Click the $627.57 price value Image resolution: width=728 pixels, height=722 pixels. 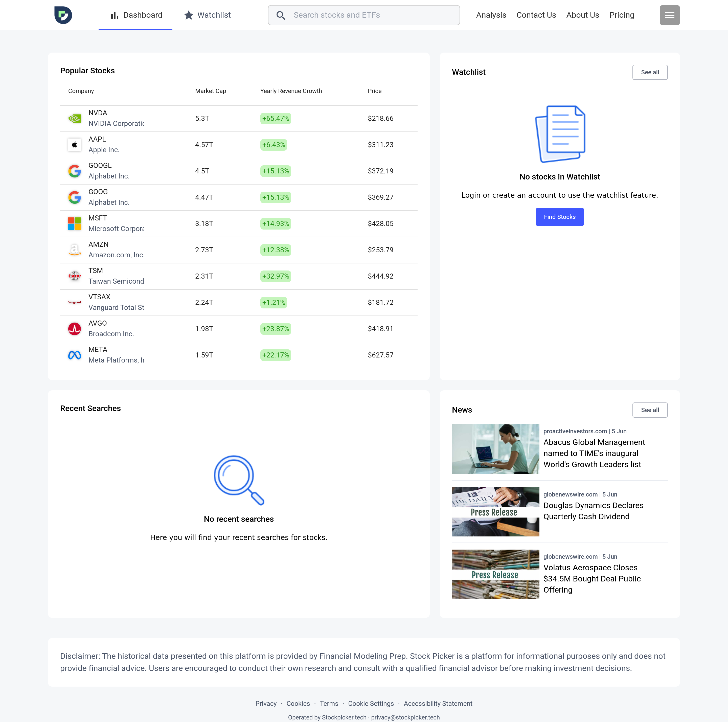tap(381, 355)
